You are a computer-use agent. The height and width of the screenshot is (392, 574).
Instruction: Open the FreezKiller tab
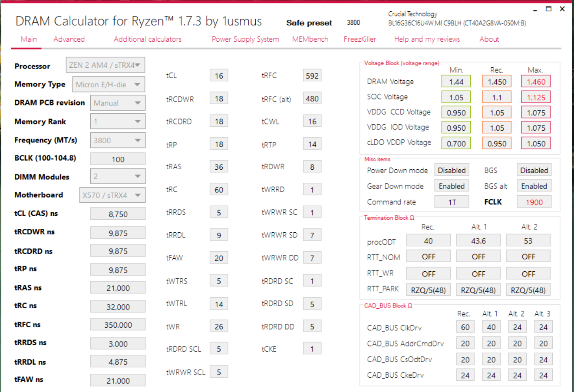click(360, 39)
